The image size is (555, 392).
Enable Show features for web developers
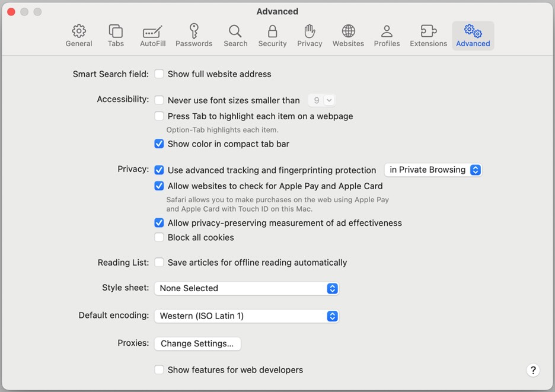[159, 369]
